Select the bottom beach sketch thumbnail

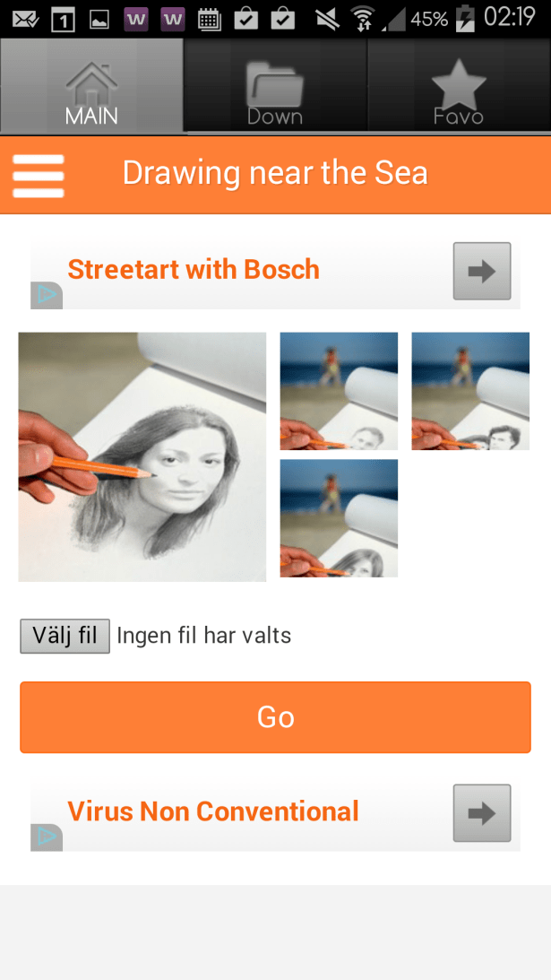pyautogui.click(x=339, y=518)
